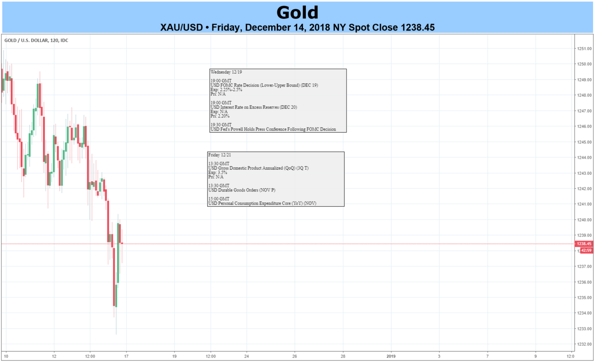596x364 pixels.
Task: Open the Wednesday 12/19 annotation heading
Action: pos(226,72)
